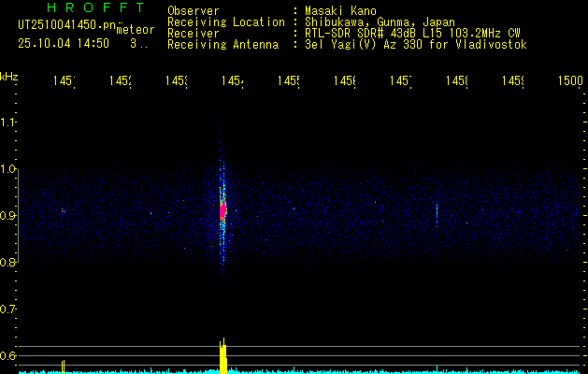Select the 1500 time axis label
The image size is (588, 374).
pos(569,81)
